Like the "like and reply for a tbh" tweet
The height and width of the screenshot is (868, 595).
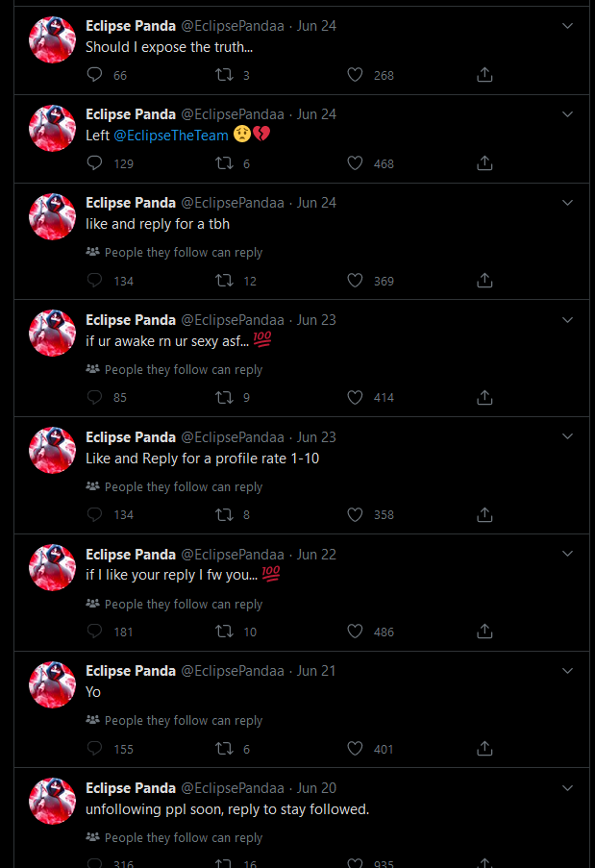pos(355,281)
